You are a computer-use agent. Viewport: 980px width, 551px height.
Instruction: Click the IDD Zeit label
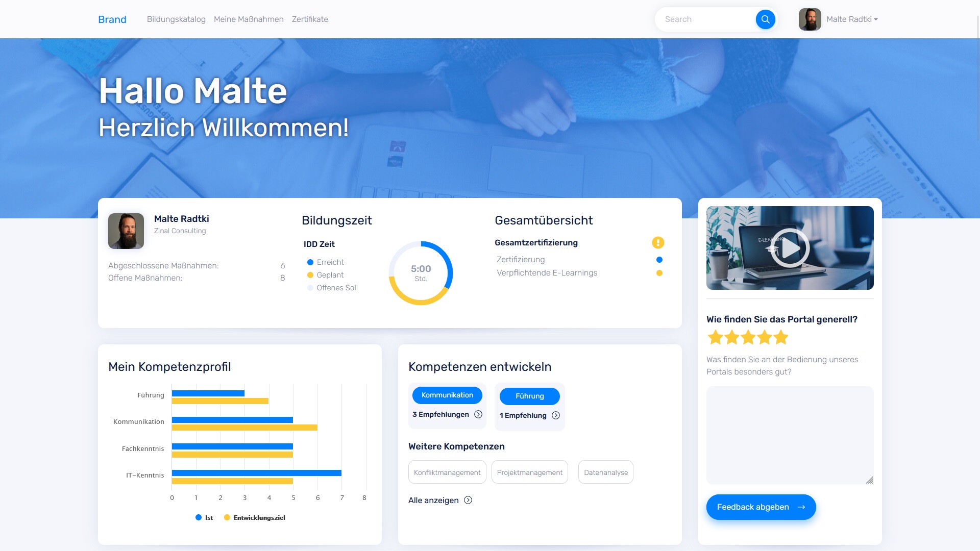pyautogui.click(x=319, y=244)
